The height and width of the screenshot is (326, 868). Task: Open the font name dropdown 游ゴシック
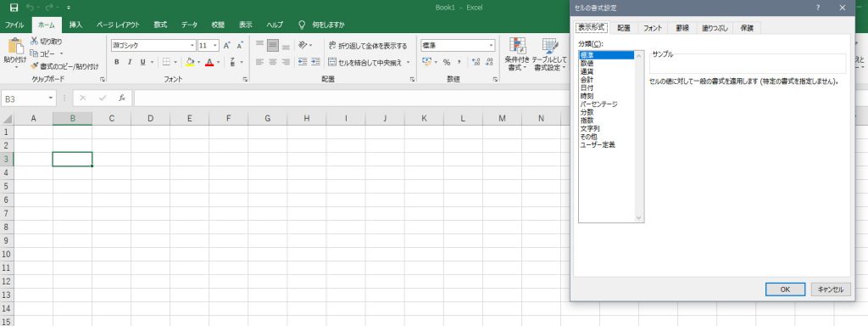(x=192, y=46)
